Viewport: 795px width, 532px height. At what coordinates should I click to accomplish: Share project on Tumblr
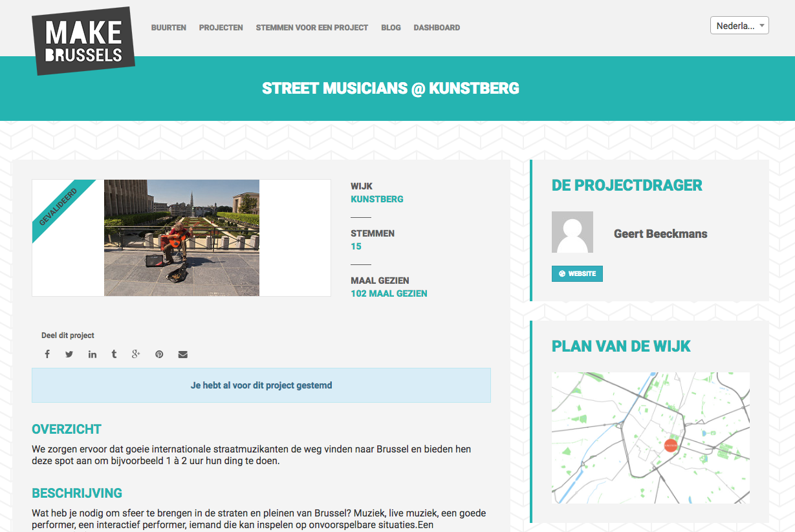tap(114, 354)
